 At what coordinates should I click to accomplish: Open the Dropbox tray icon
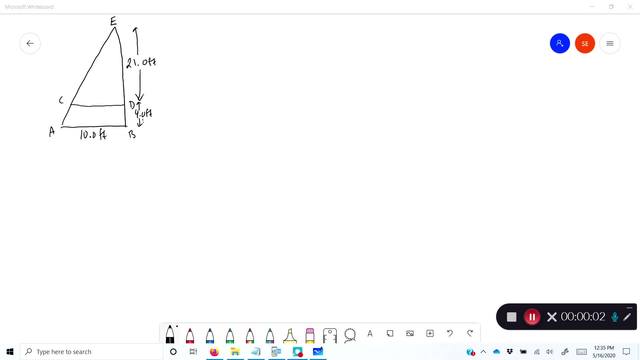pyautogui.click(x=510, y=351)
